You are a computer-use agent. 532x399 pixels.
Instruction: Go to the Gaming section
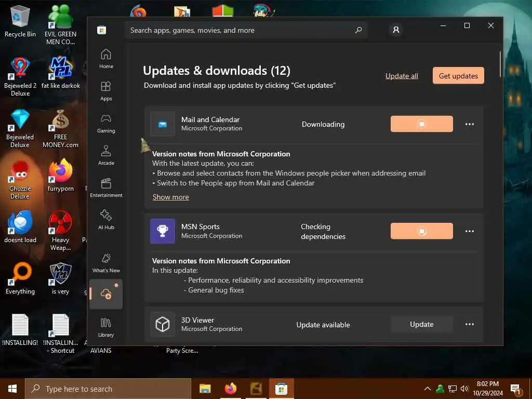coord(106,123)
